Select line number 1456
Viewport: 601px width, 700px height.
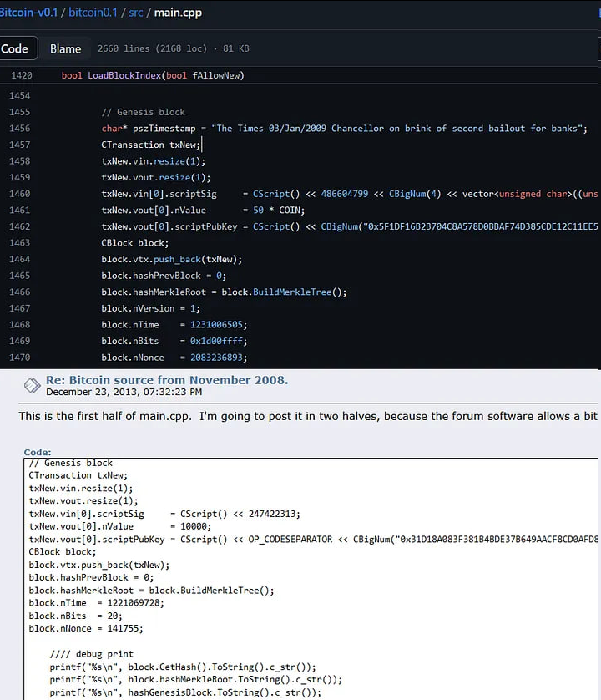click(x=20, y=129)
